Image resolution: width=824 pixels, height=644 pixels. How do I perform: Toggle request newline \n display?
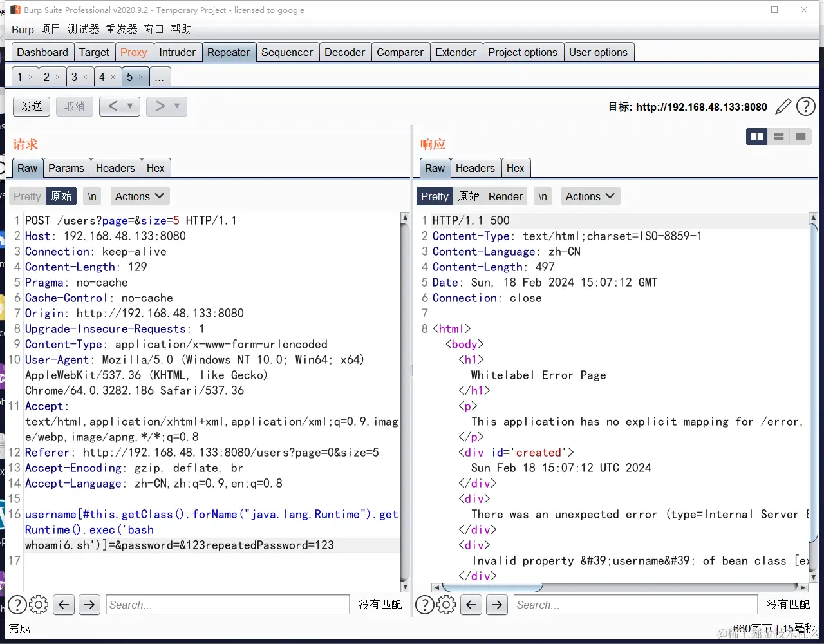coord(92,196)
